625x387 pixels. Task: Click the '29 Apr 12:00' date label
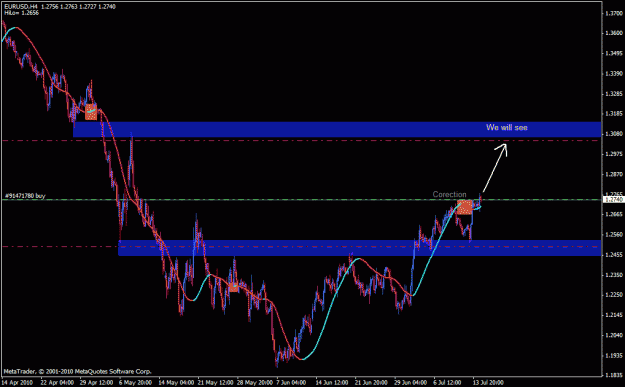click(x=96, y=383)
